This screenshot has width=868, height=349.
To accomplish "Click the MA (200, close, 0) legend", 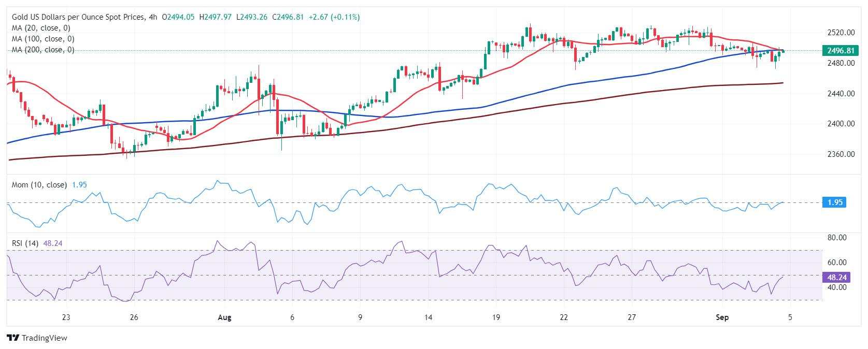I will pos(43,50).
